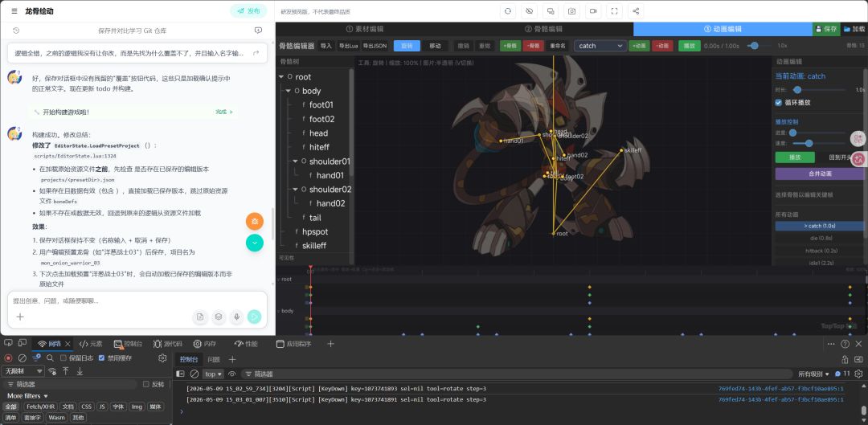Screen dimensions: 868x425
Task: Open the 所有级别 log level dropdown
Action: (x=813, y=374)
